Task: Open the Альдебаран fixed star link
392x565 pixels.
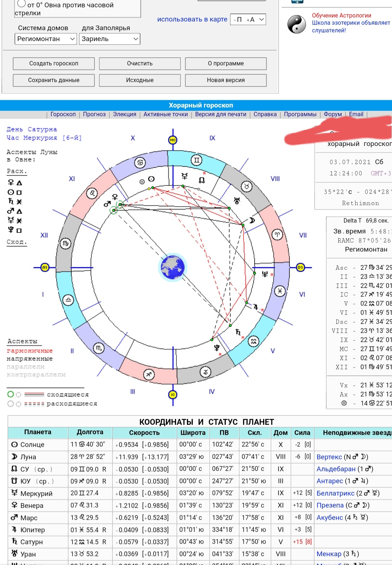Action: tap(336, 469)
